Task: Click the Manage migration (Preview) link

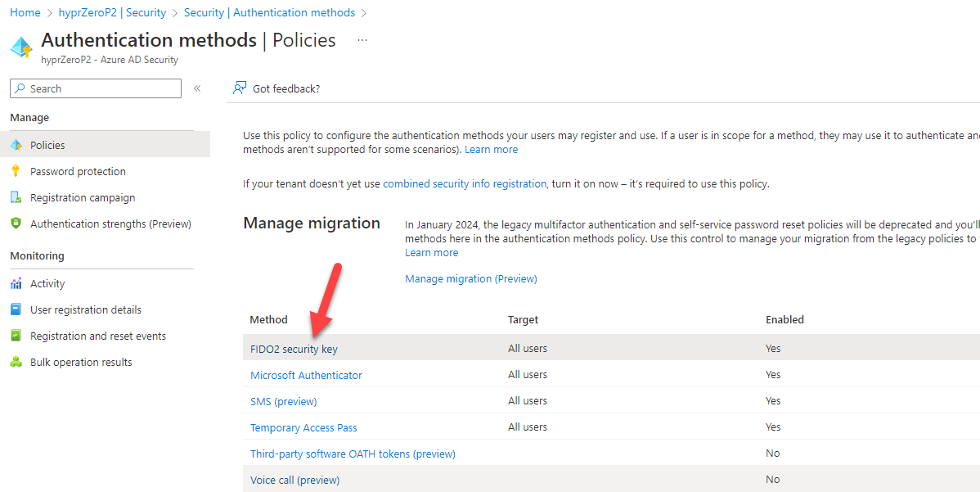Action: pos(471,278)
